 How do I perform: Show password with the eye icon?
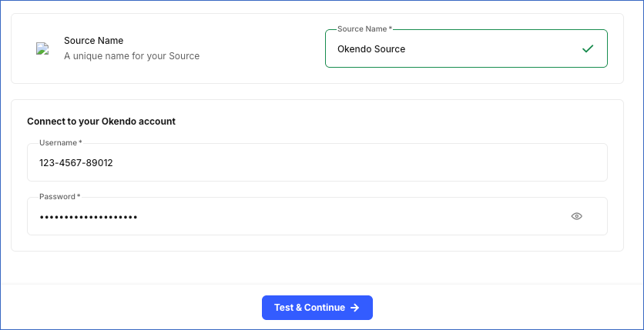pos(577,216)
